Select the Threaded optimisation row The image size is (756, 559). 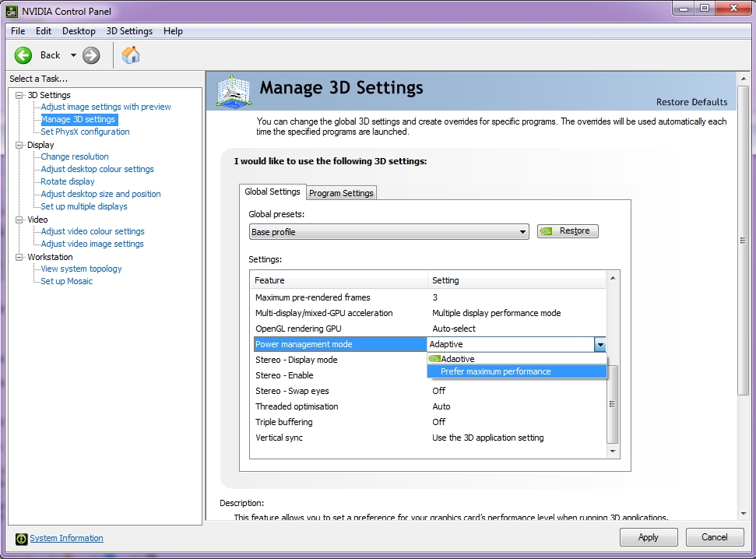click(x=428, y=406)
